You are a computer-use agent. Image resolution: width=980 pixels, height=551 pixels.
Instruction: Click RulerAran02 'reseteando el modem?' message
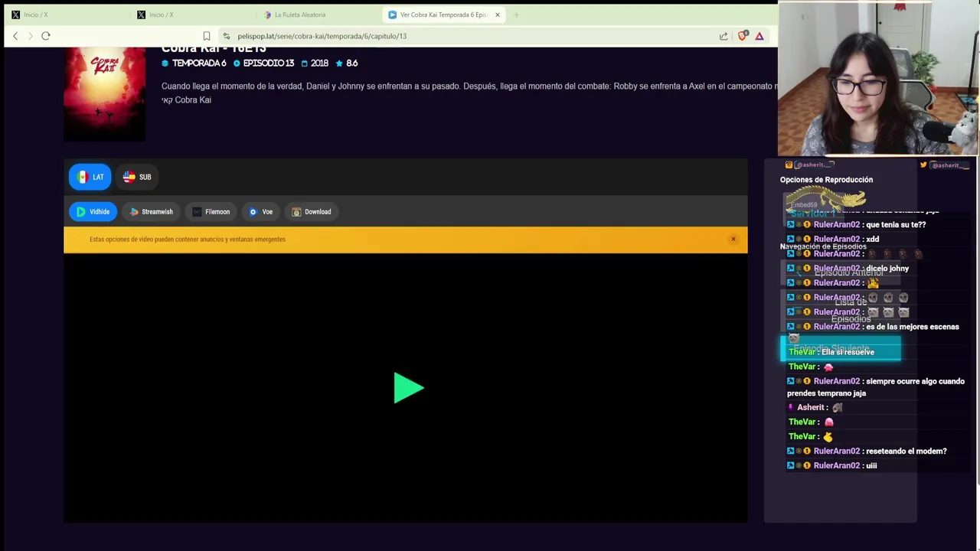click(x=867, y=452)
